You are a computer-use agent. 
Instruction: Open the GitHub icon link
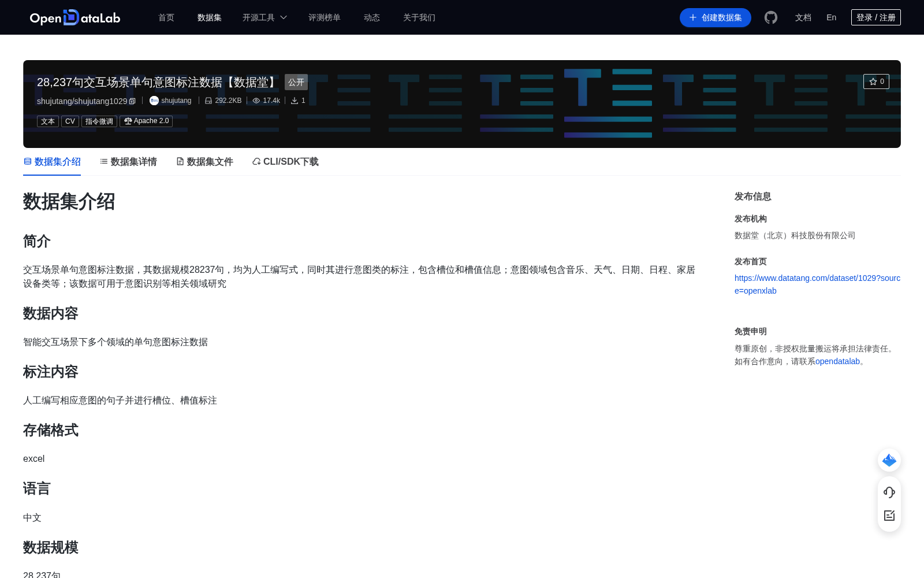[x=771, y=17]
